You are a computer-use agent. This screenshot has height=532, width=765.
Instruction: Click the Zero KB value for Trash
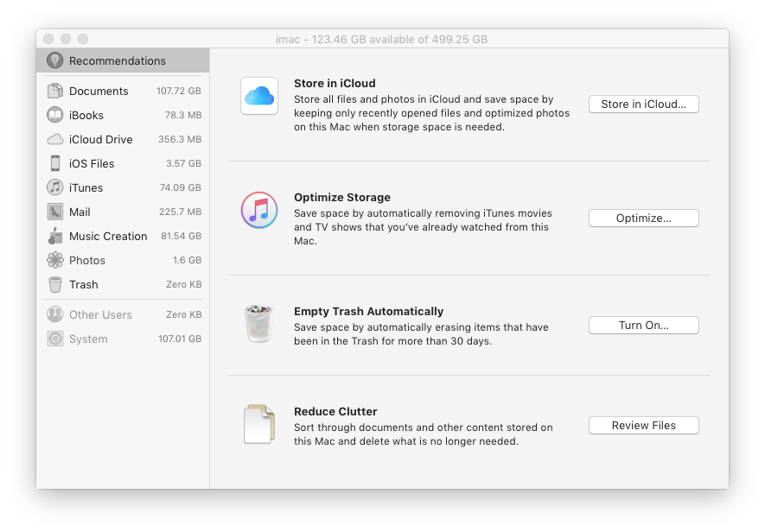[x=183, y=284]
